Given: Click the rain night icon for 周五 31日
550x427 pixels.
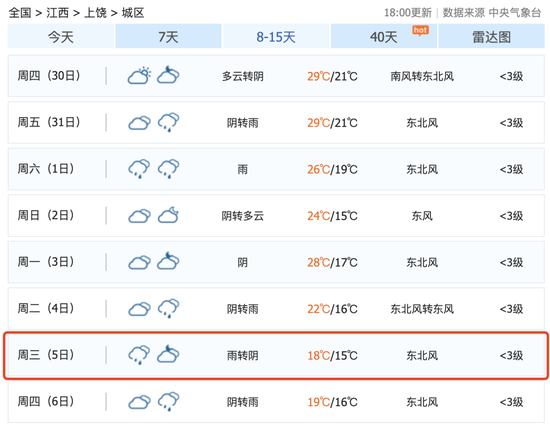Looking at the screenshot, I should tap(168, 122).
